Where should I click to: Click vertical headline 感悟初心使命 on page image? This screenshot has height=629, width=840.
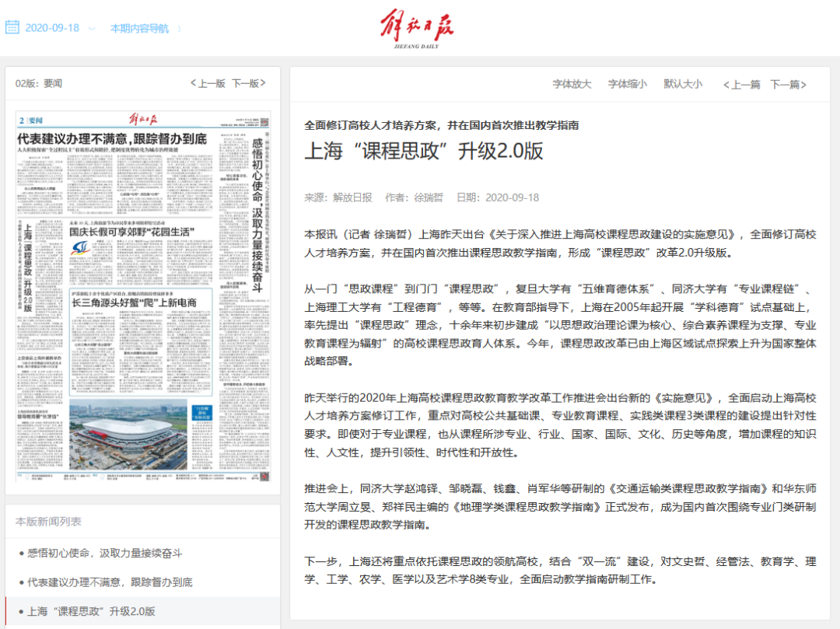[257, 215]
